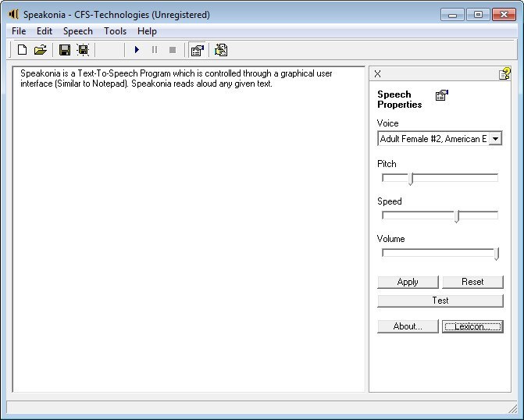Image resolution: width=524 pixels, height=420 pixels.
Task: Open the Speech menu
Action: pos(78,31)
